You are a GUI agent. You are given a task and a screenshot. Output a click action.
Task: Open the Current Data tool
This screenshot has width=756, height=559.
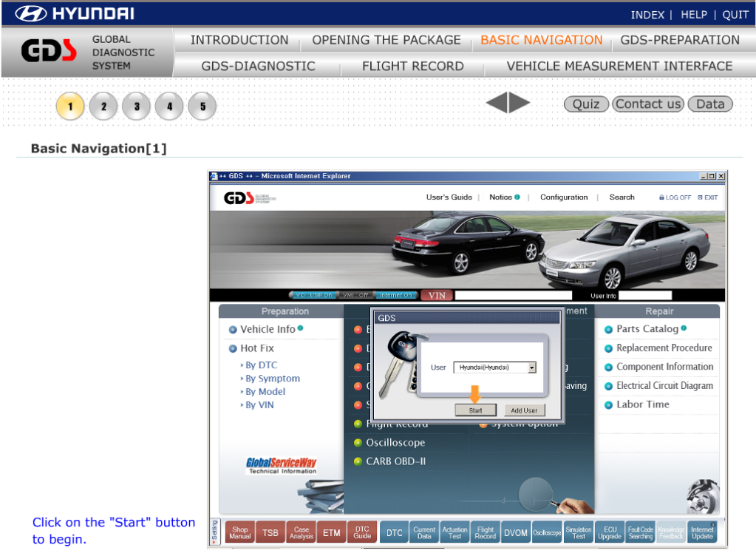coord(424,532)
